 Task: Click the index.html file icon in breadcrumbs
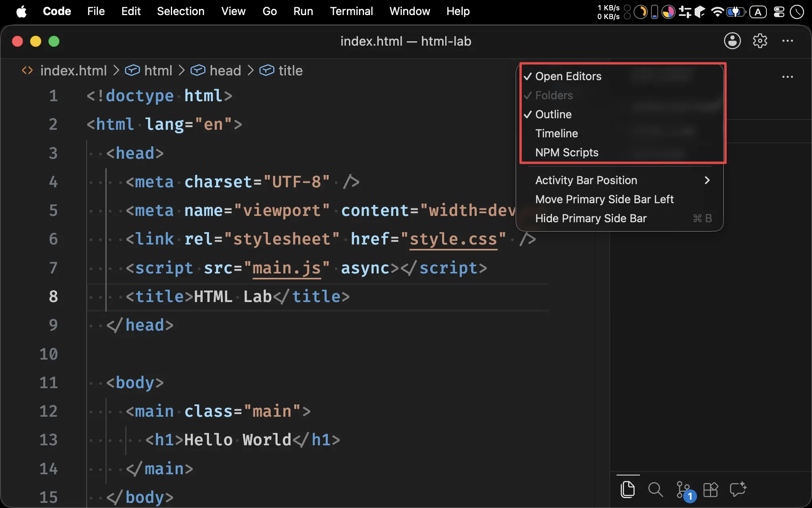pos(27,71)
